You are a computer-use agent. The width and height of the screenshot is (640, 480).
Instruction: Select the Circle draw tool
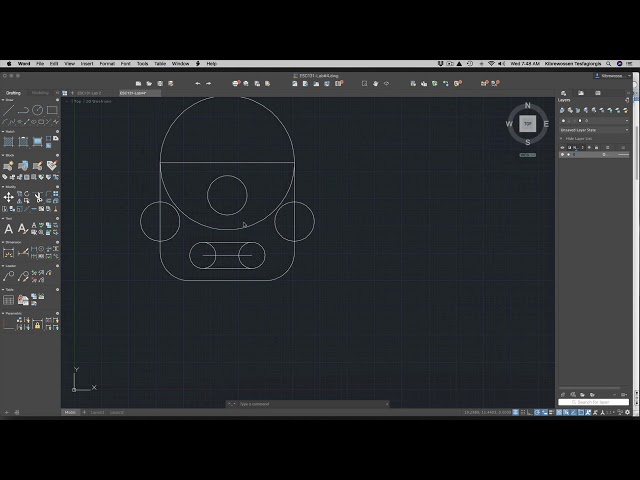pos(38,110)
